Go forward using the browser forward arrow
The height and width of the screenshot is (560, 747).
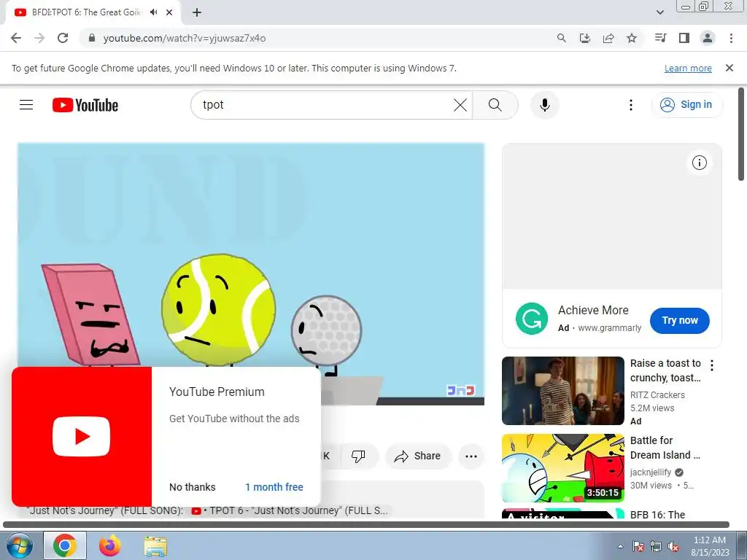39,38
